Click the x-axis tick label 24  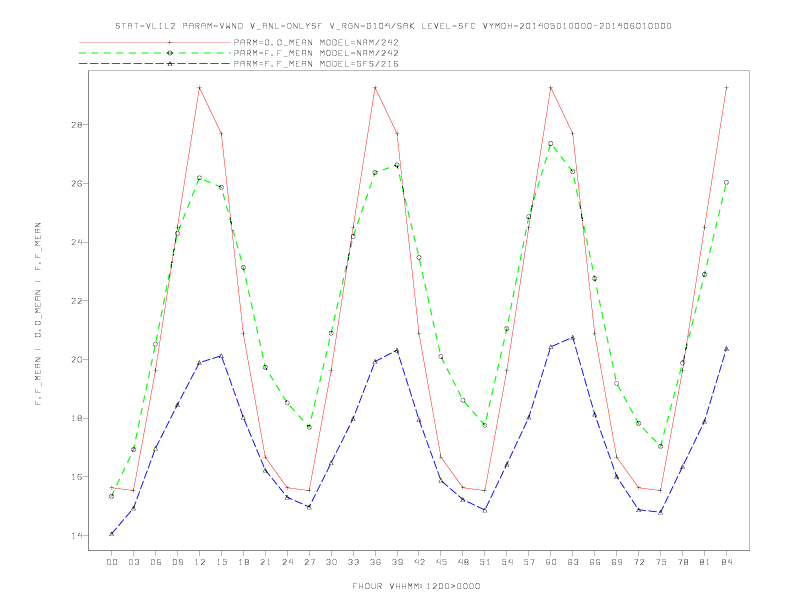click(x=287, y=562)
